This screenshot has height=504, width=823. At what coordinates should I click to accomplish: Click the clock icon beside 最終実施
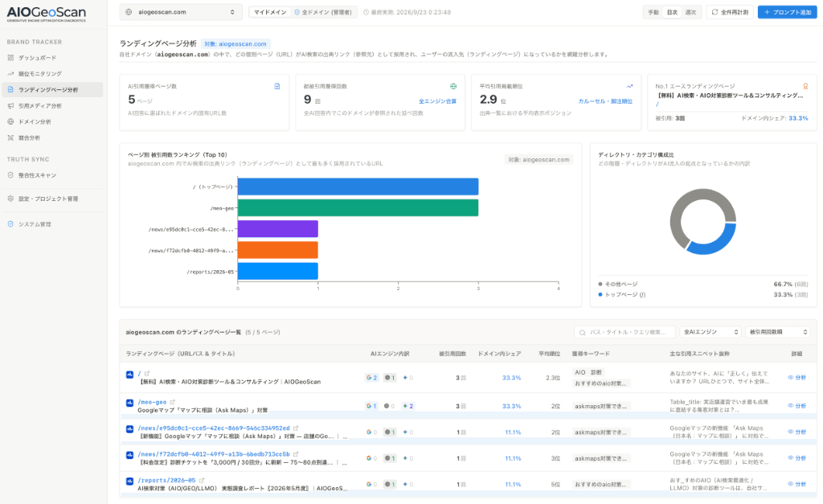(366, 12)
